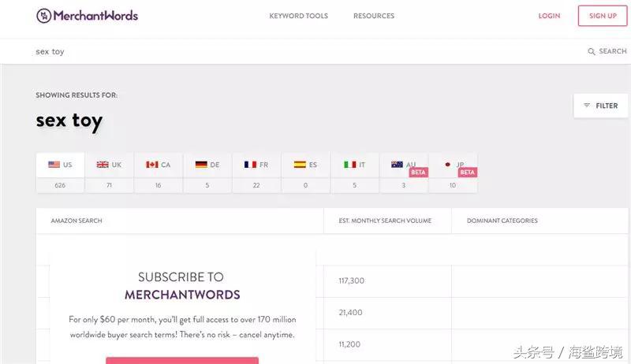
Task: Click the Login link
Action: click(x=549, y=16)
